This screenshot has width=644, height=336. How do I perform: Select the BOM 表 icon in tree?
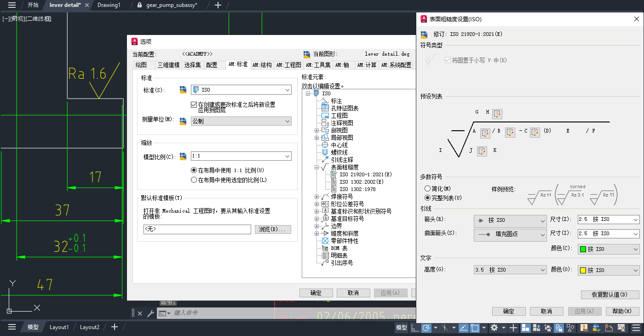click(325, 248)
